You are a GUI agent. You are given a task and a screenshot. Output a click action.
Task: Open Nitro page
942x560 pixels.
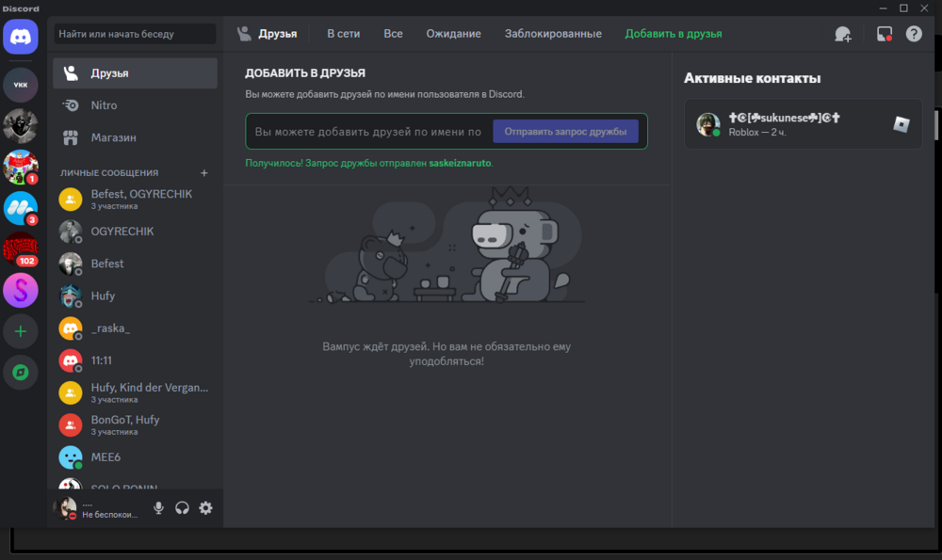(x=135, y=105)
